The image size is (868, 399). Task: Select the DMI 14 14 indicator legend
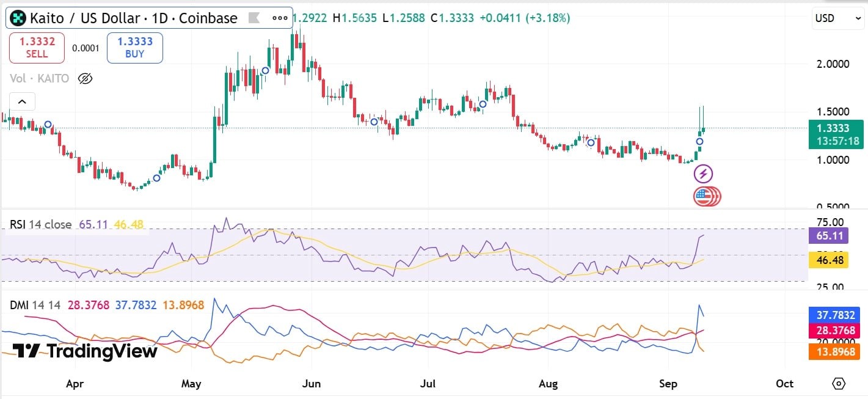[35, 305]
